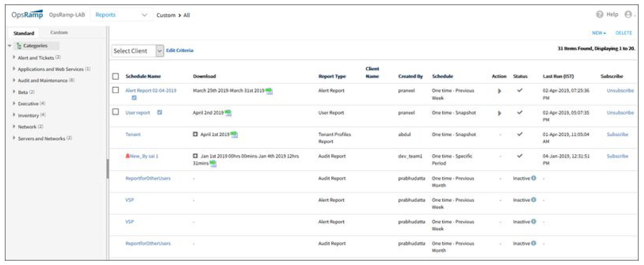
Task: Open the NEW dropdown
Action: pyautogui.click(x=599, y=33)
